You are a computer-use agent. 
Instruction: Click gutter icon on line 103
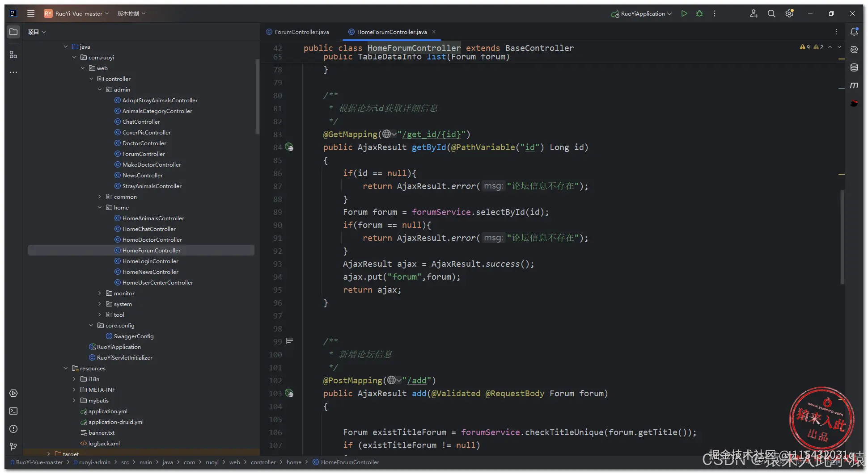click(x=289, y=393)
